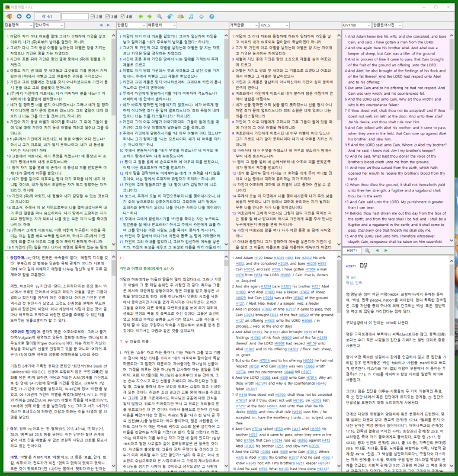Viewport: 458px width, 476px height.
Task: Click Strong's link H3254 after 'she again'
Action: click(x=265, y=286)
